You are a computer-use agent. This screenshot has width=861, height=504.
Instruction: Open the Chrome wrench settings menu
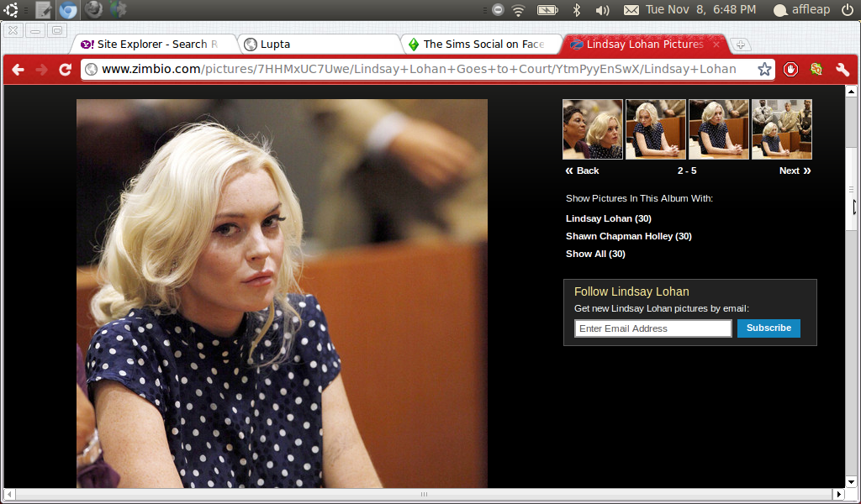843,69
